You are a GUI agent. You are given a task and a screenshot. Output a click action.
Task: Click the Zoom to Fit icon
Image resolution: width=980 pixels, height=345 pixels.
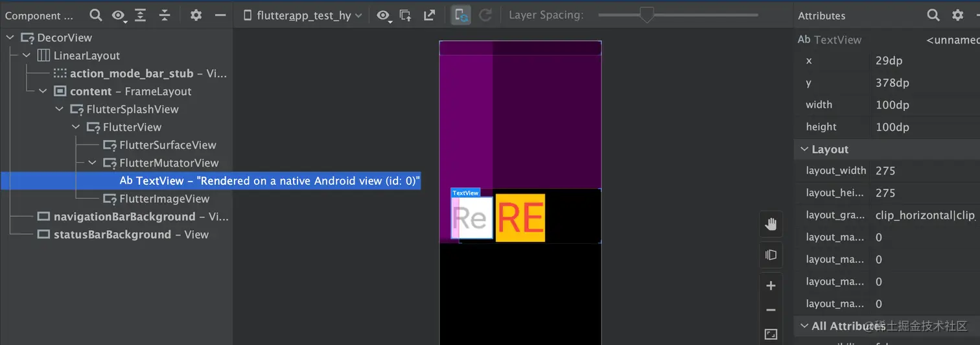(771, 334)
